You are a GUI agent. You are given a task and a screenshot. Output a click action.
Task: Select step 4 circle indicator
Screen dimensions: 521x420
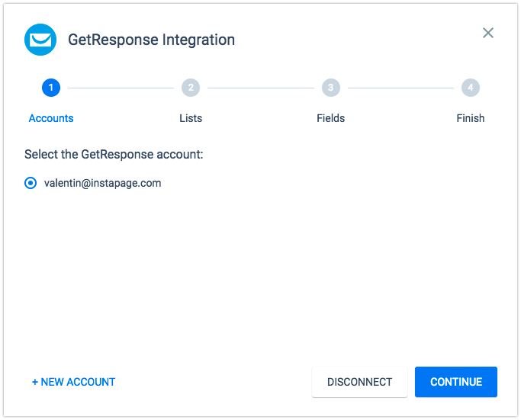[x=471, y=88]
